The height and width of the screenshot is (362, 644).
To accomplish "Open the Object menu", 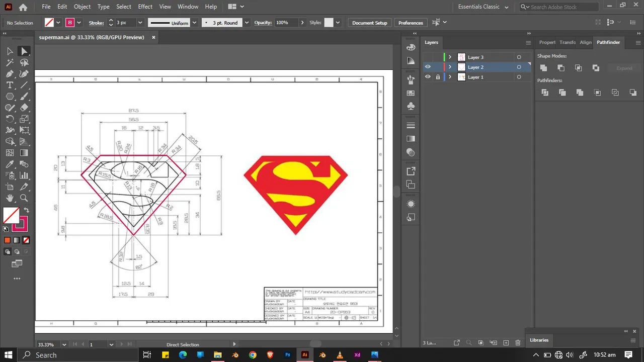I will pos(82,7).
